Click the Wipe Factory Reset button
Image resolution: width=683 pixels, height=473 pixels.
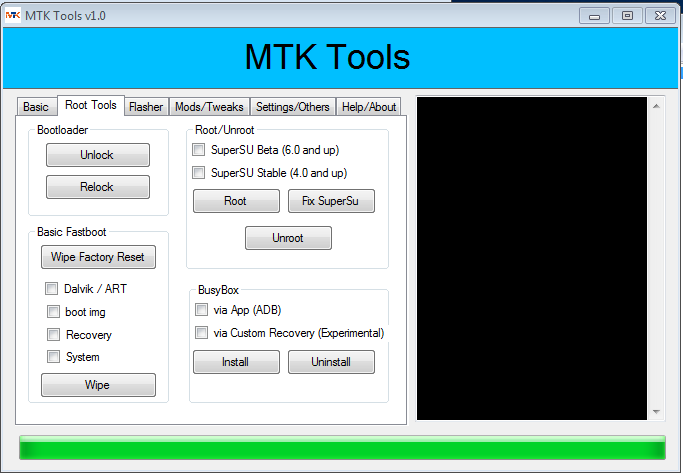(98, 257)
